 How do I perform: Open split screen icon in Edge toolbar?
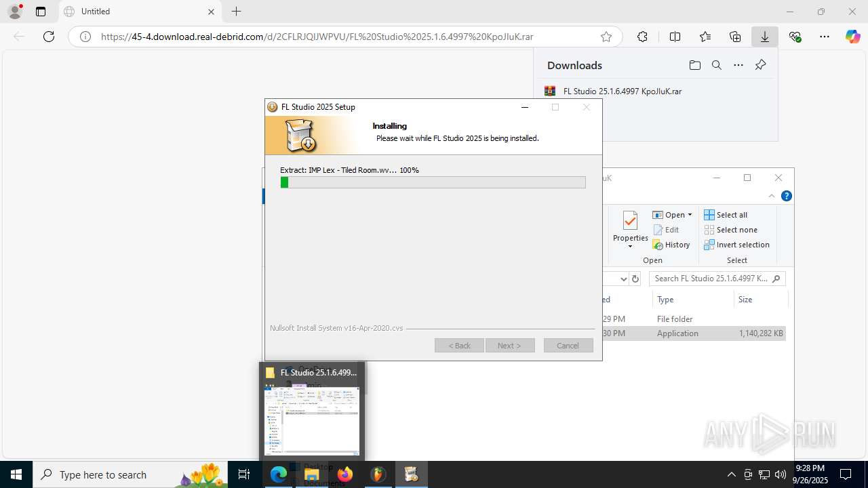click(675, 37)
